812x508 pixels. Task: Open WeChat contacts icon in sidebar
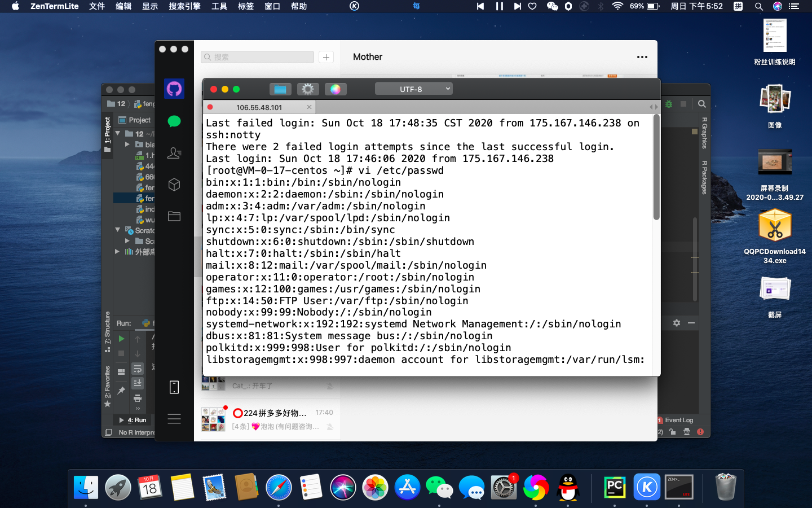(174, 153)
